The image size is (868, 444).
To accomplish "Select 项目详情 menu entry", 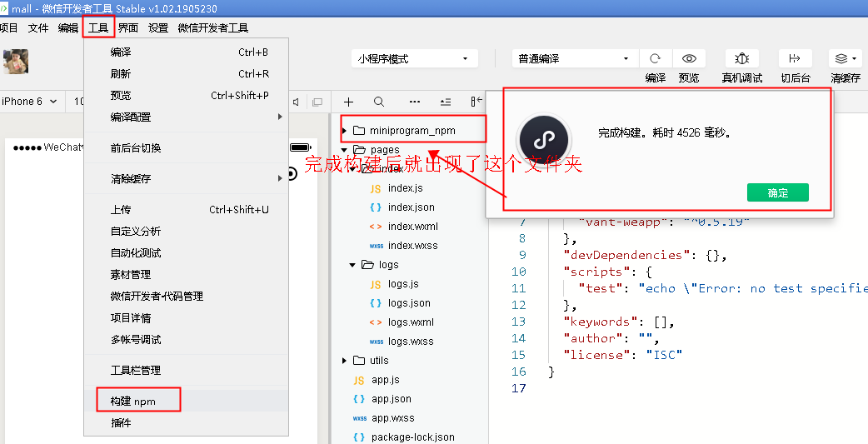I will click(187, 317).
